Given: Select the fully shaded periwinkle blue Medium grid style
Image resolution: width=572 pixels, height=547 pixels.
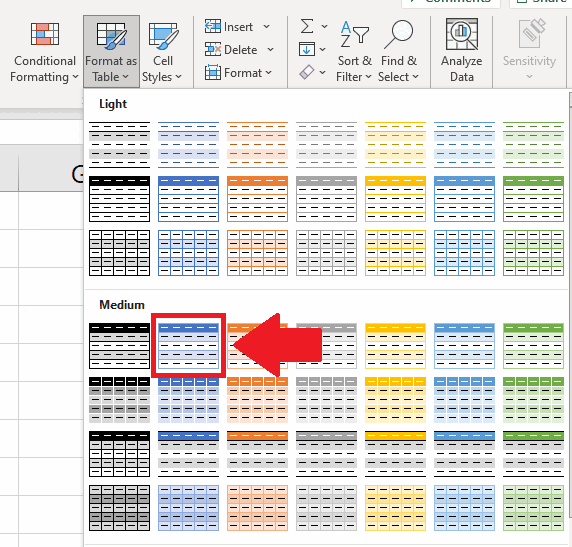Looking at the screenshot, I should 188,508.
